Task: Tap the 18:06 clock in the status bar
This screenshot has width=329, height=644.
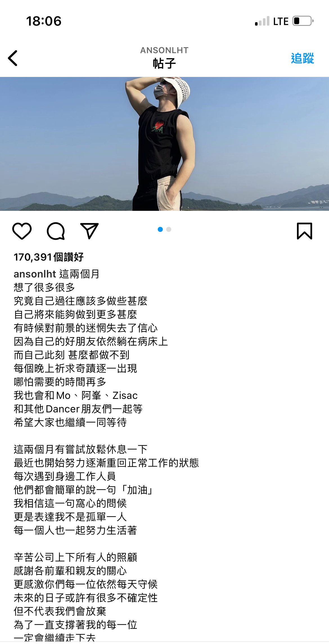Action: pyautogui.click(x=44, y=21)
